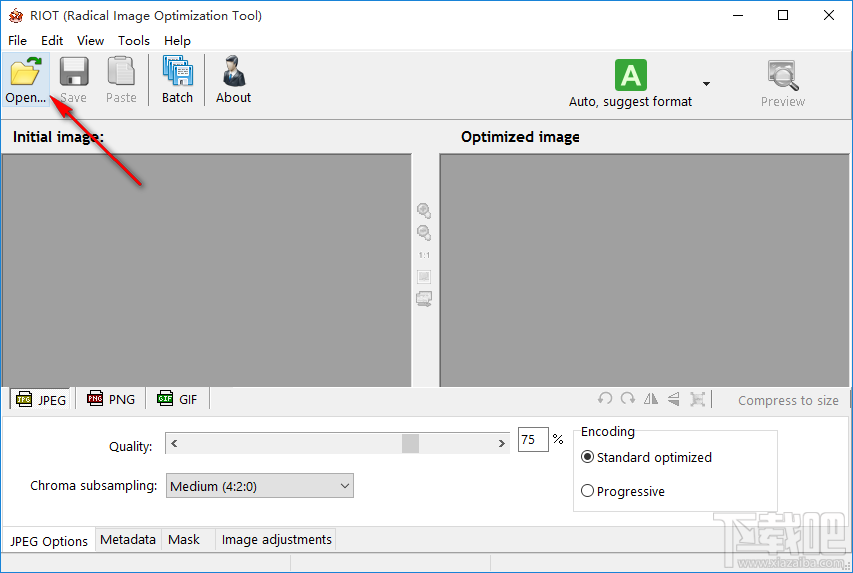Switch to the GIF format tab
Viewport: 853px width, 573px height.
click(x=177, y=399)
